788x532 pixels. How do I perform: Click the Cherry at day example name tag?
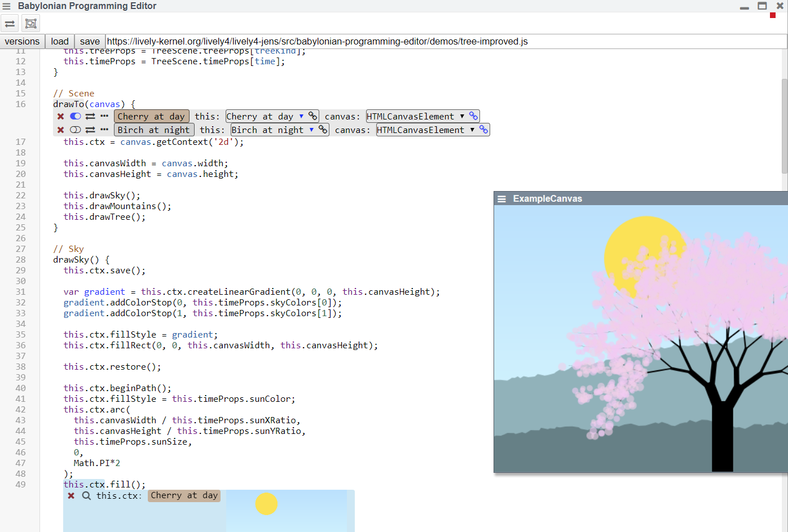[151, 117]
